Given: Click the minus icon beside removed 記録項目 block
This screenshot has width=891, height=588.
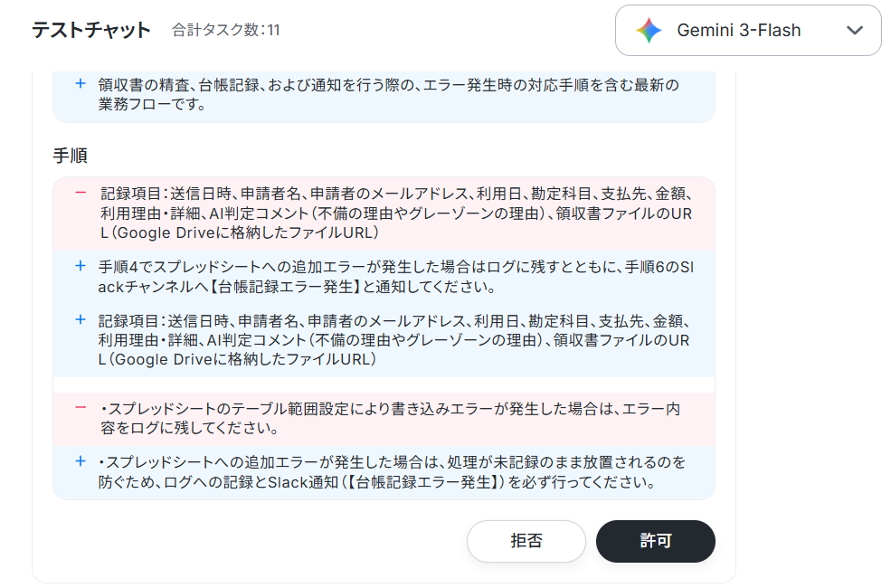Looking at the screenshot, I should 81,194.
